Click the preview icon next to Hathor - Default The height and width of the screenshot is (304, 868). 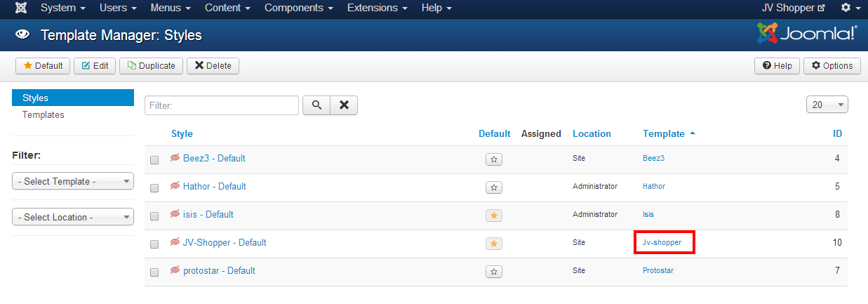pos(175,186)
